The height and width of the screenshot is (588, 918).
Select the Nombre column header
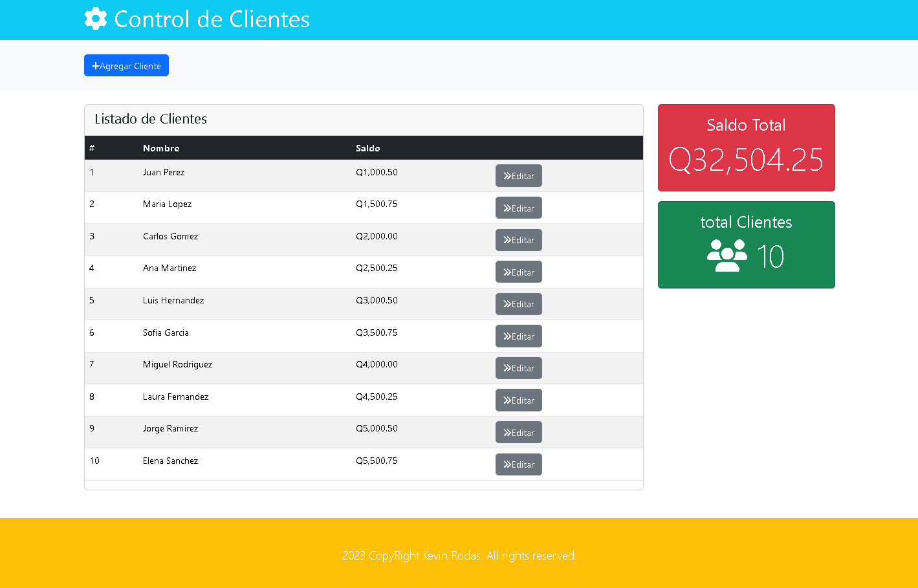coord(161,147)
